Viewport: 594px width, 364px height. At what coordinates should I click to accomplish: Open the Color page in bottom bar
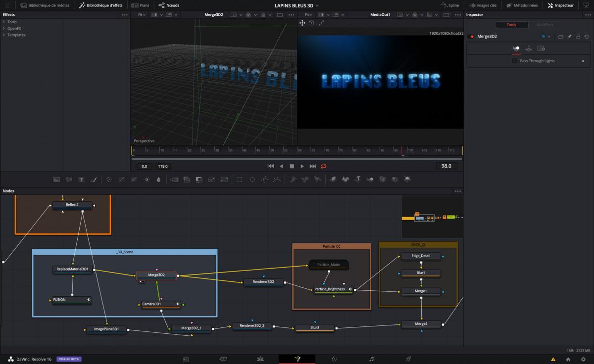click(334, 359)
